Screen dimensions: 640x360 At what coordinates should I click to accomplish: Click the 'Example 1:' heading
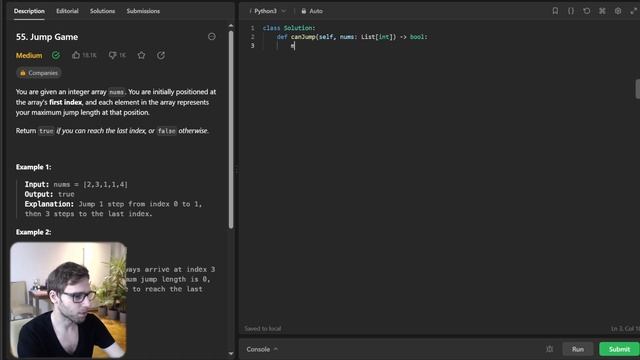click(x=33, y=167)
